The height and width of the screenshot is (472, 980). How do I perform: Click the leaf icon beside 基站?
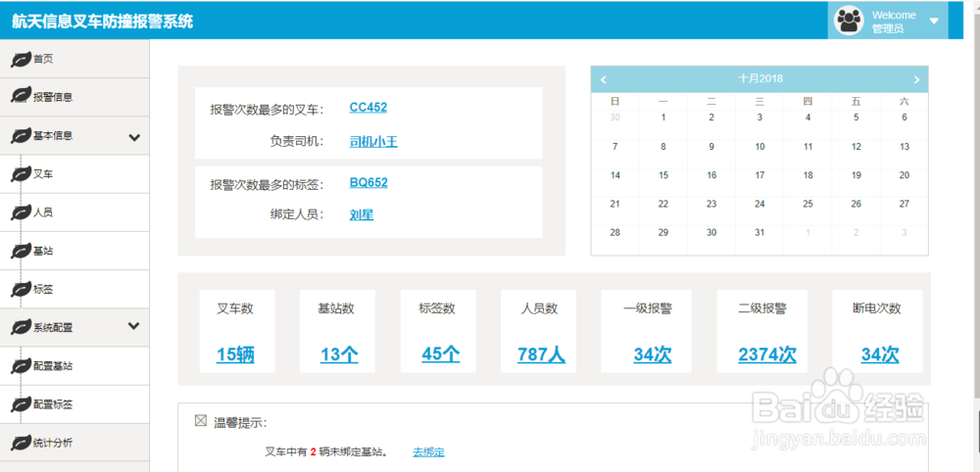pyautogui.click(x=22, y=252)
